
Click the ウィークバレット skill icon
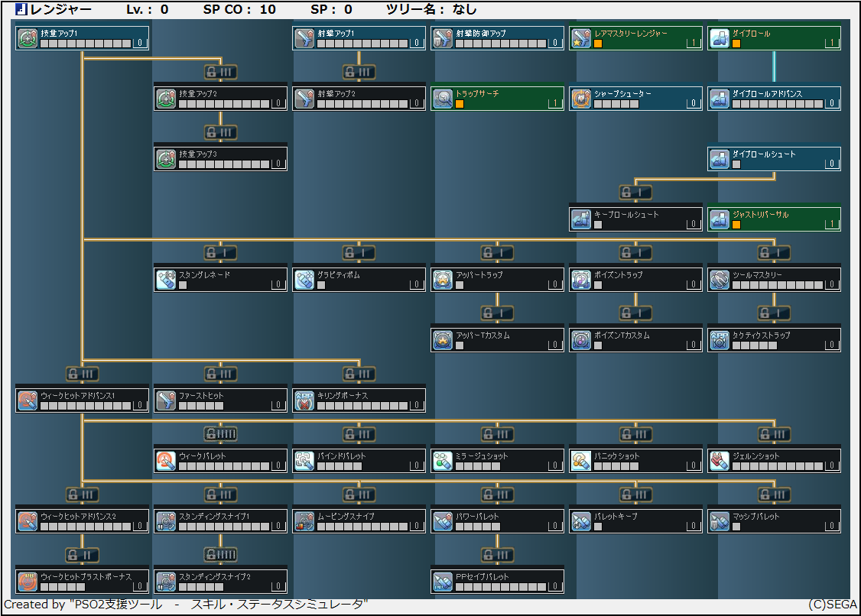(x=167, y=461)
